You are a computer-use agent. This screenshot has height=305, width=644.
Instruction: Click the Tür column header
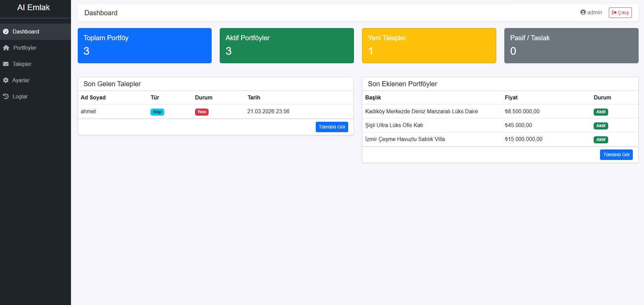point(155,97)
